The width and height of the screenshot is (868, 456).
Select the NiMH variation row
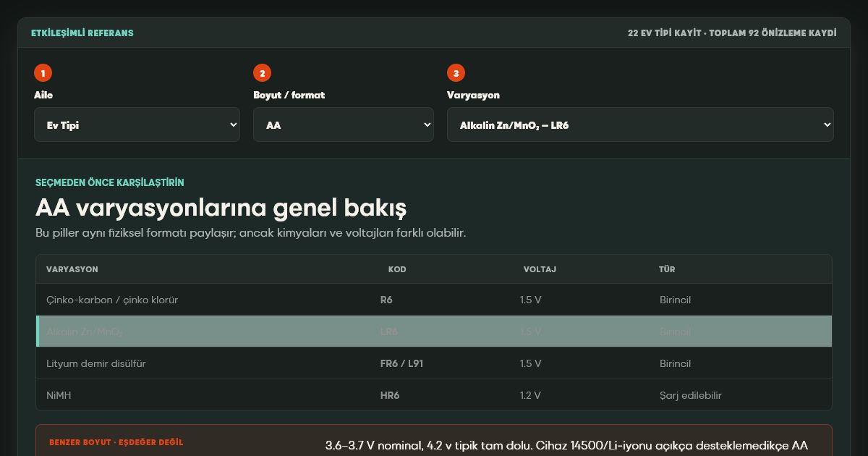tap(434, 395)
